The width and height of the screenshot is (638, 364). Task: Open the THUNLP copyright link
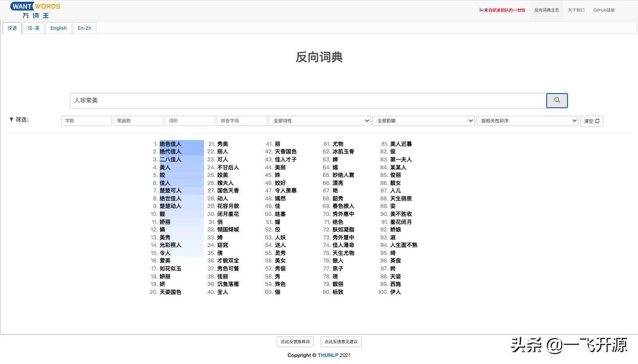coord(328,355)
